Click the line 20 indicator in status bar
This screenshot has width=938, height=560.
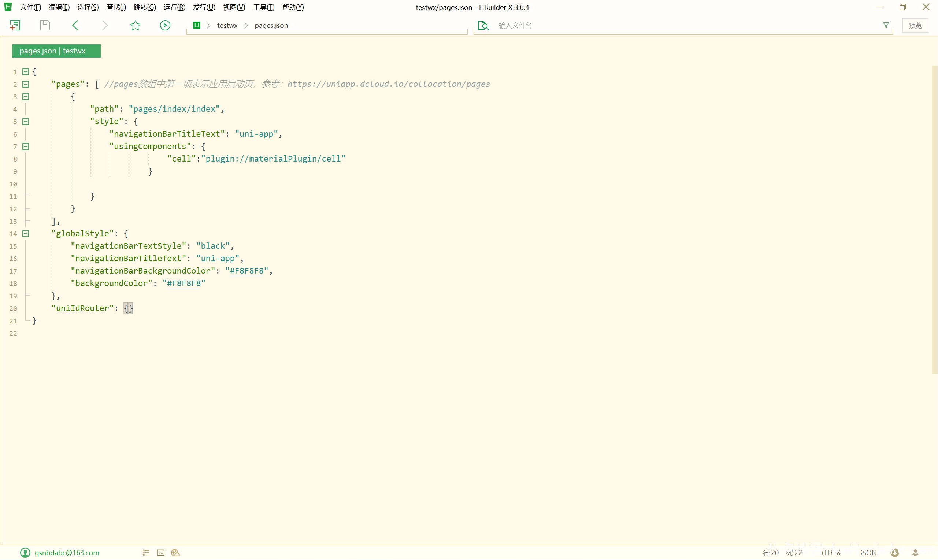[x=771, y=552]
